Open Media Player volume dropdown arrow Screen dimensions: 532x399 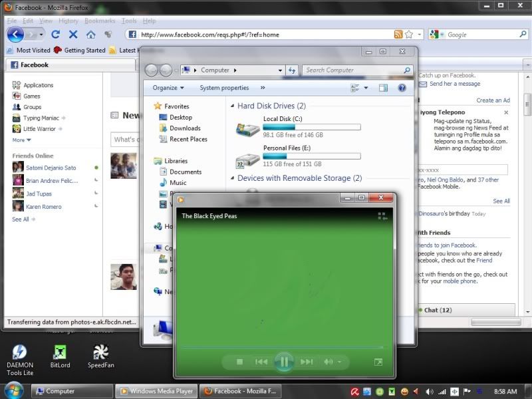pos(339,362)
